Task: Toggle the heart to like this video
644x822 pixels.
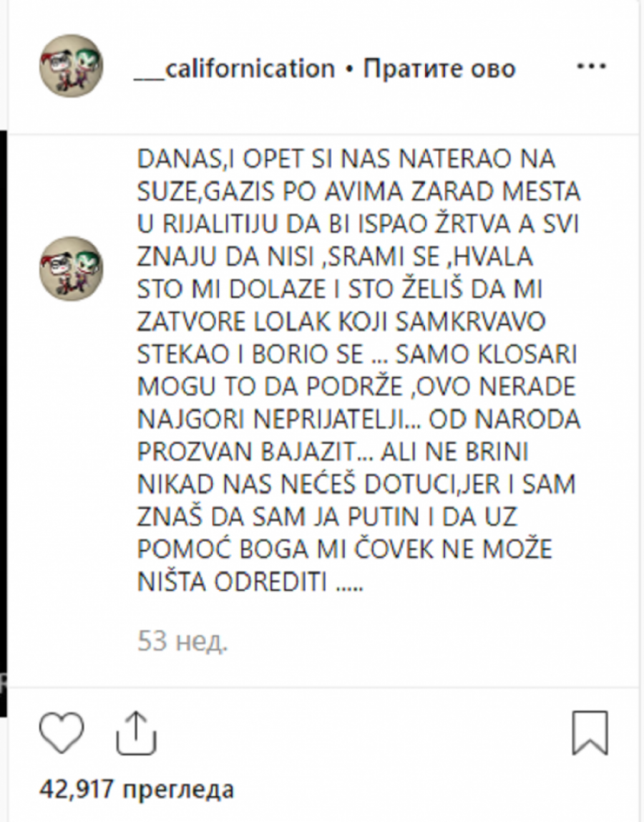Action: click(62, 732)
